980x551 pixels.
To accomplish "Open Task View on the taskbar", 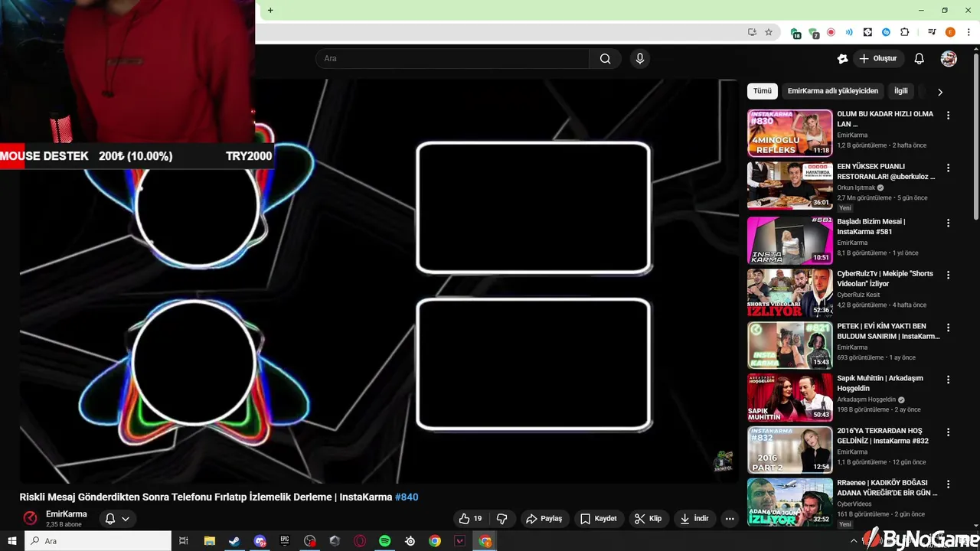I will pos(184,541).
